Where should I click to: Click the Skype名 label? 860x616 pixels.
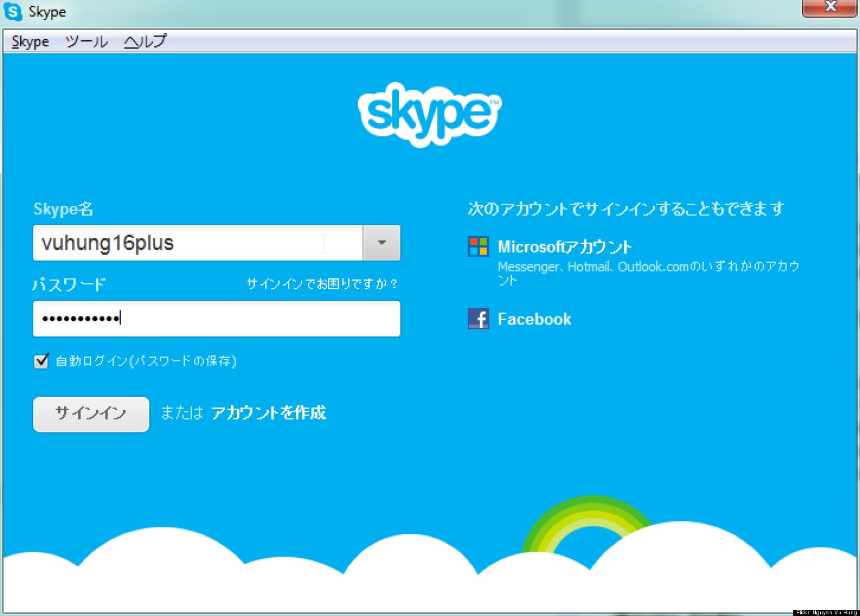[63, 209]
